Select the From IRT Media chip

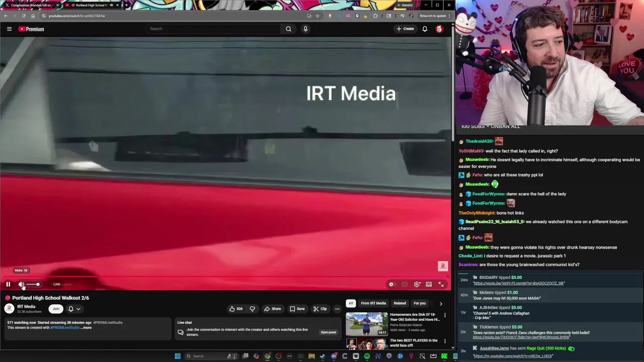point(373,303)
